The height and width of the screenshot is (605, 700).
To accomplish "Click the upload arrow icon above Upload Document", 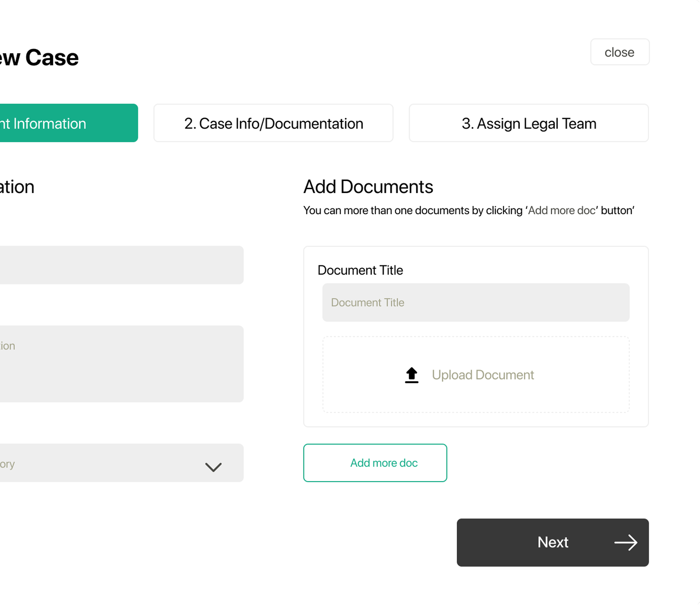I will click(x=411, y=375).
